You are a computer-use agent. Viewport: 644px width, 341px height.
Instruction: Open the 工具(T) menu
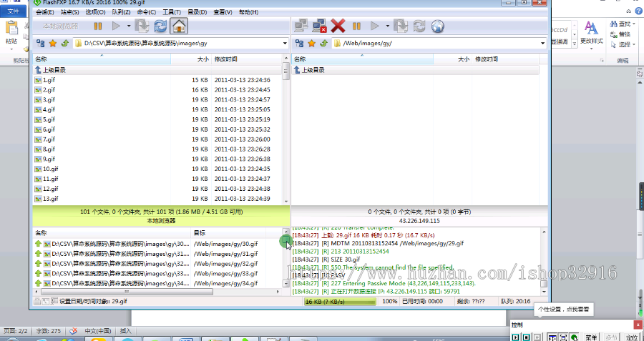172,12
